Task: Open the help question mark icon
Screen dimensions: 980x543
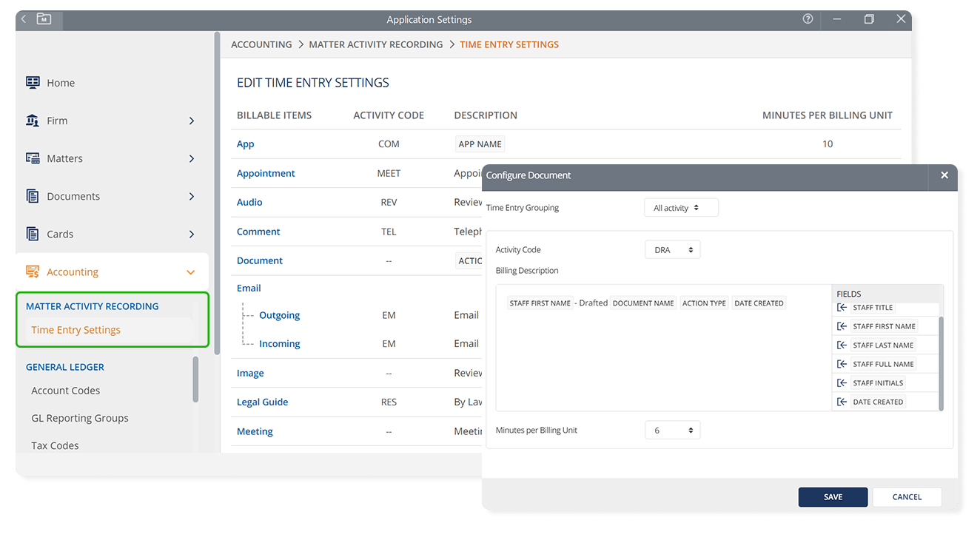Action: [x=808, y=19]
